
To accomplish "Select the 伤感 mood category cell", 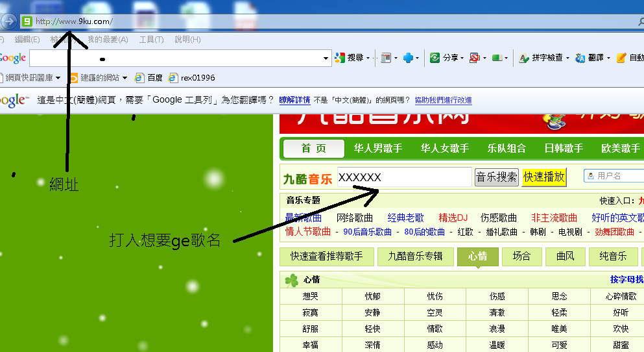I will click(x=497, y=296).
